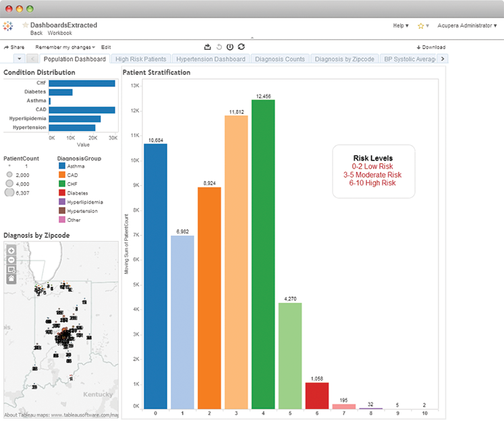This screenshot has width=504, height=422.
Task: Zoom out on the zipcode map
Action: [x=11, y=260]
